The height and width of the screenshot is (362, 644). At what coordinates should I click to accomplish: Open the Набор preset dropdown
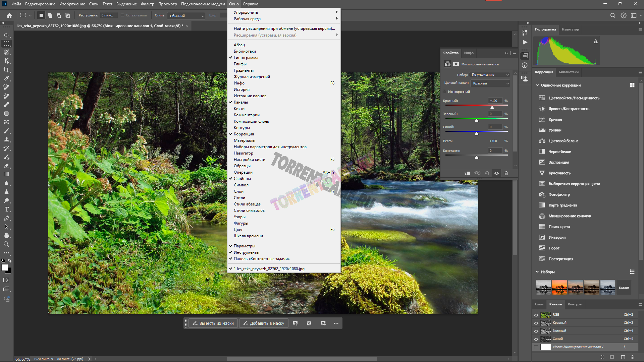coord(490,75)
